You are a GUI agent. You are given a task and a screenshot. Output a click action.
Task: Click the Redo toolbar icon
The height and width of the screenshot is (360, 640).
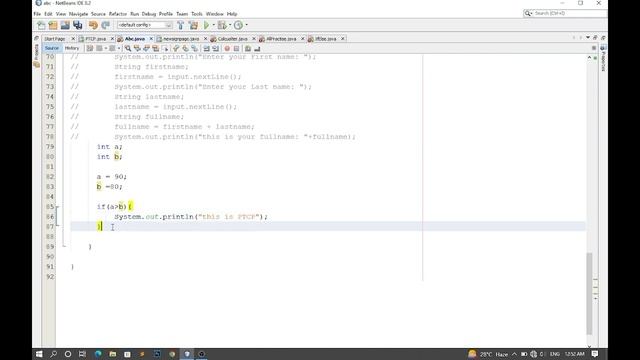[x=105, y=25]
